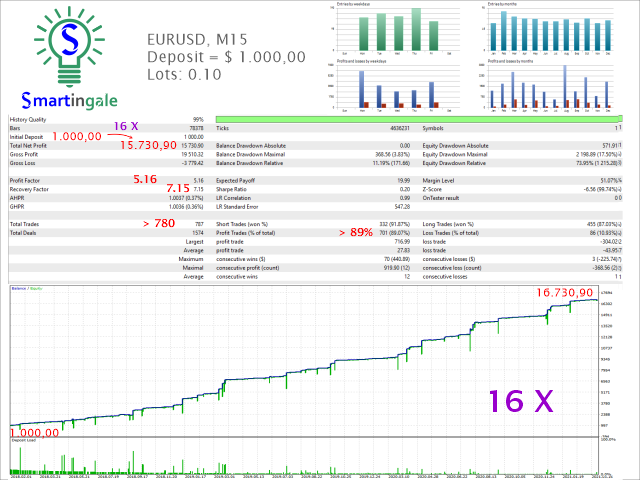Image resolution: width=640 pixels, height=480 pixels.
Task: Select the 'Gross Loss' label
Action: point(22,163)
